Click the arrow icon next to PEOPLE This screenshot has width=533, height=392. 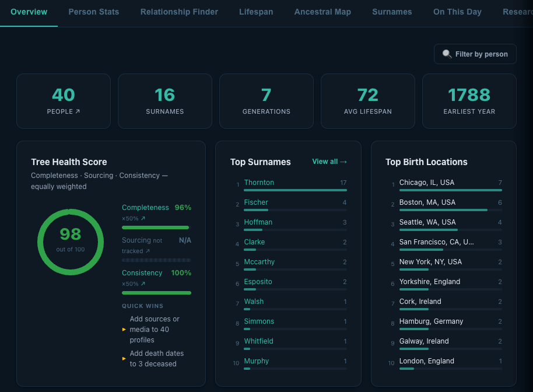78,111
